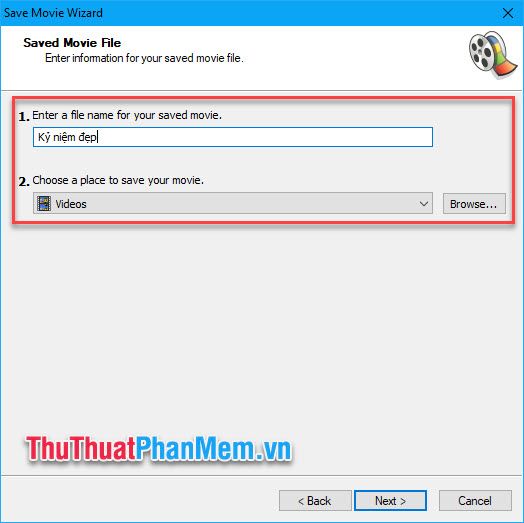The image size is (524, 523).
Task: Click the Movie Maker film reel icon
Action: click(493, 54)
